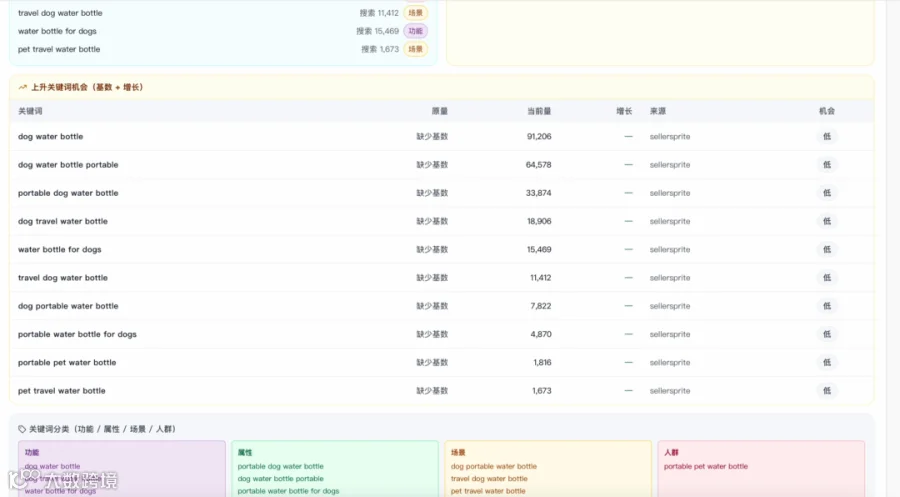Viewport: 900px width, 497px height.
Task: Select portable water bottle for dogs table keyword
Action: coord(77,334)
